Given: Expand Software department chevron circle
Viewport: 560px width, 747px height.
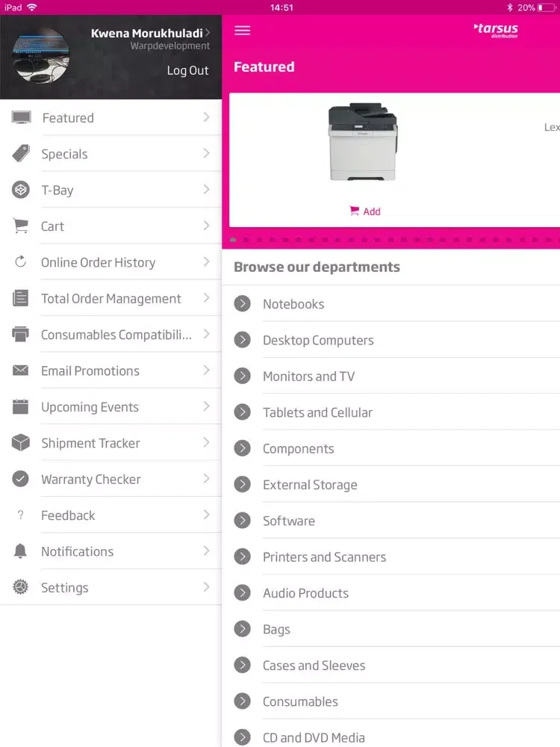Looking at the screenshot, I should (x=242, y=521).
